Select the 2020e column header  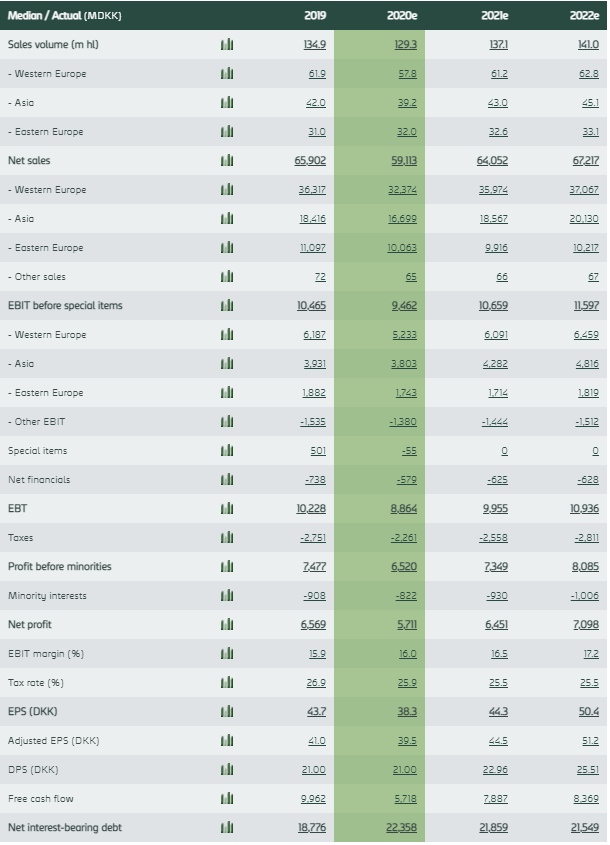point(403,16)
